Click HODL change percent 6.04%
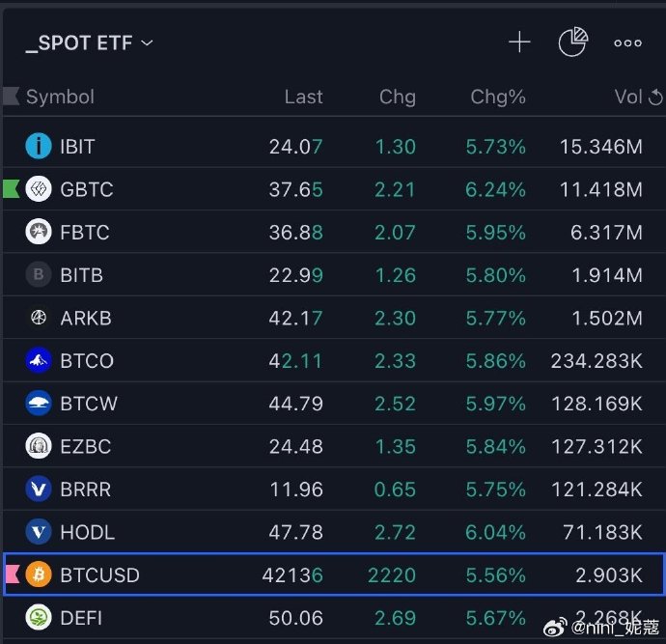The height and width of the screenshot is (644, 666). [496, 532]
